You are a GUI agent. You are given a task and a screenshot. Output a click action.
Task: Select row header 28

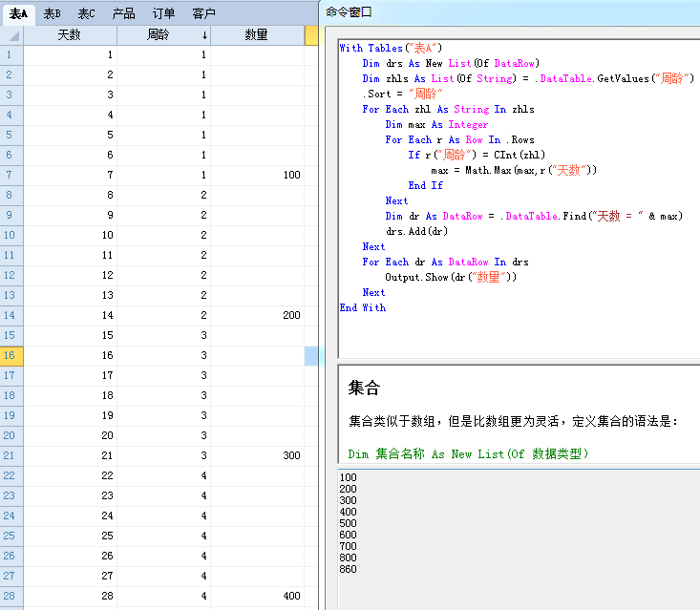pyautogui.click(x=11, y=596)
